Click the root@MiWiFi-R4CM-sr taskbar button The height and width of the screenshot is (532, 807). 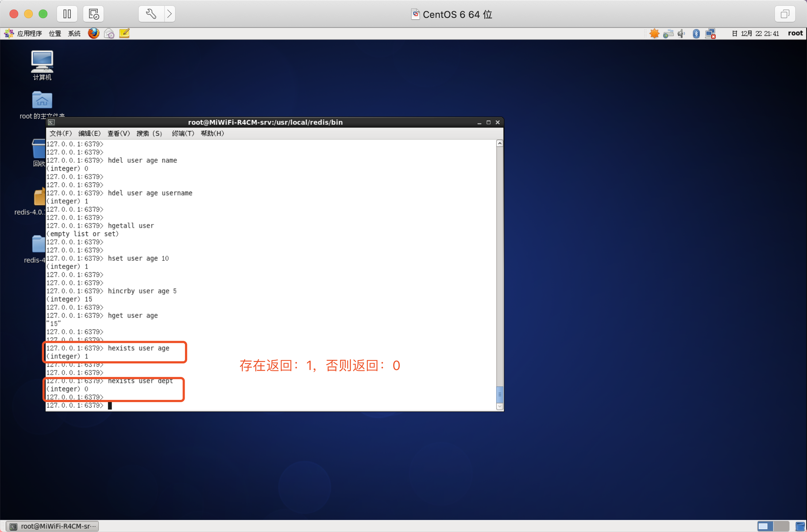click(53, 526)
